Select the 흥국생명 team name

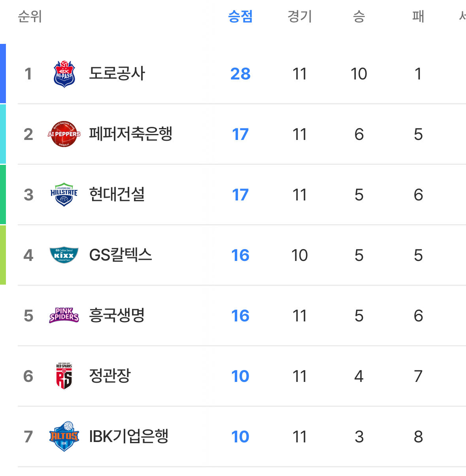click(117, 315)
